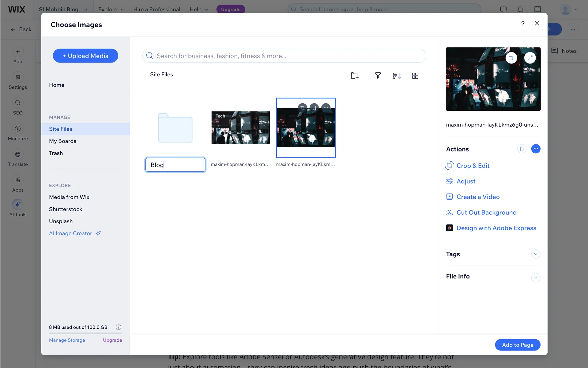Toggle bookmark on selected thumbnail
This screenshot has height=368, width=588.
(314, 108)
